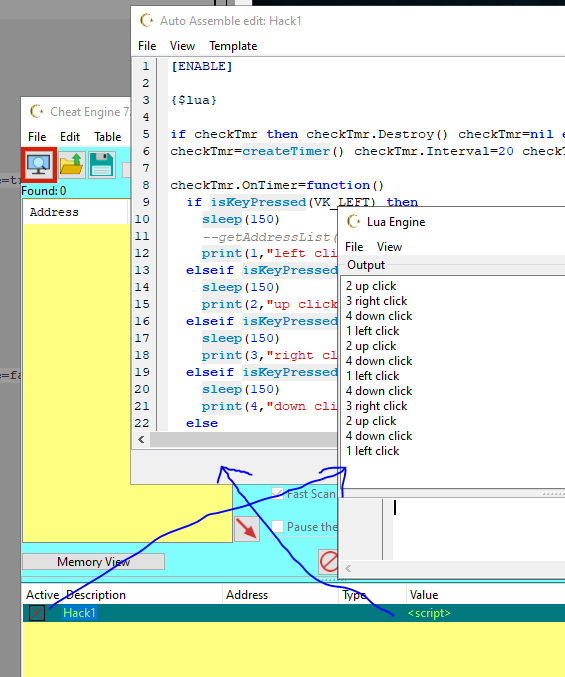Click the Cheat Engine window title icon
The height and width of the screenshot is (677, 565).
click(x=36, y=111)
